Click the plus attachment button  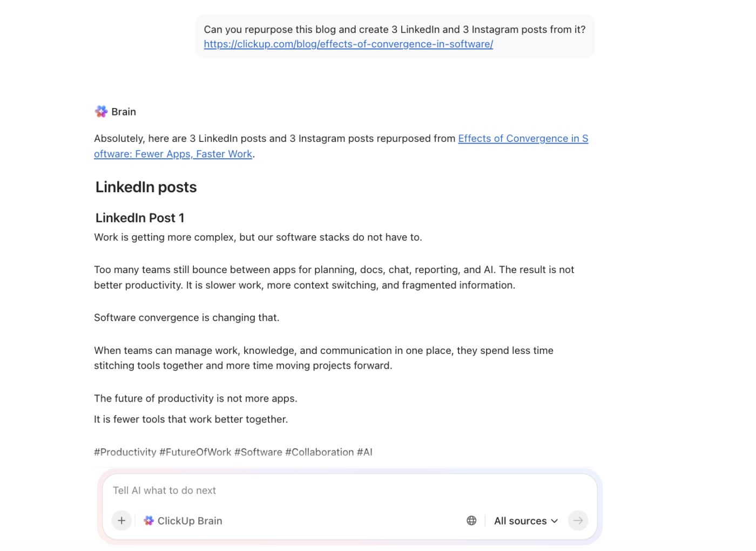pos(122,521)
